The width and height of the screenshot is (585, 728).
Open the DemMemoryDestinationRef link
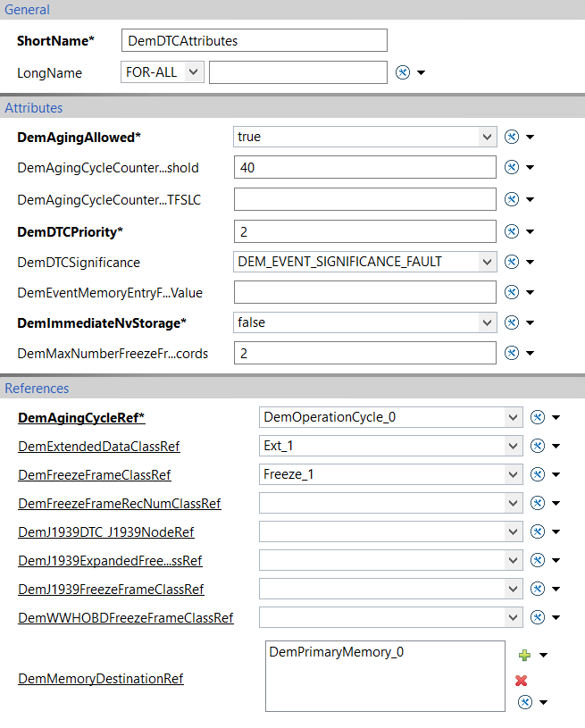(101, 679)
